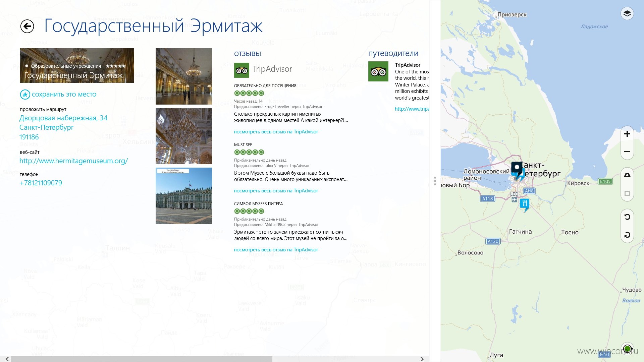Click the panel splitter dots handle

(x=435, y=181)
